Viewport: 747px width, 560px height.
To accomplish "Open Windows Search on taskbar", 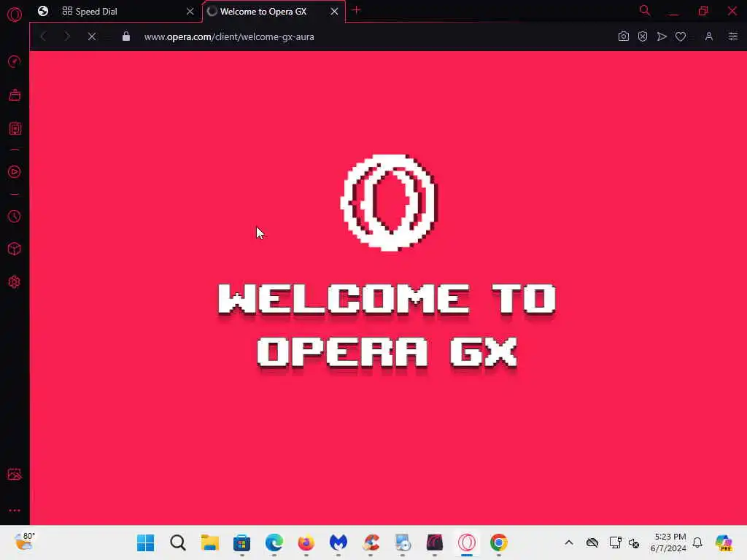I will 178,542.
